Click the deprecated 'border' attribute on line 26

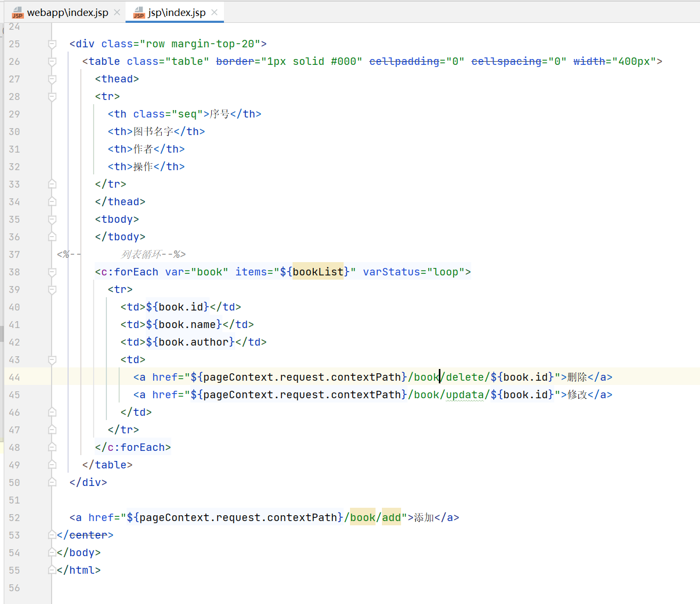(x=235, y=62)
